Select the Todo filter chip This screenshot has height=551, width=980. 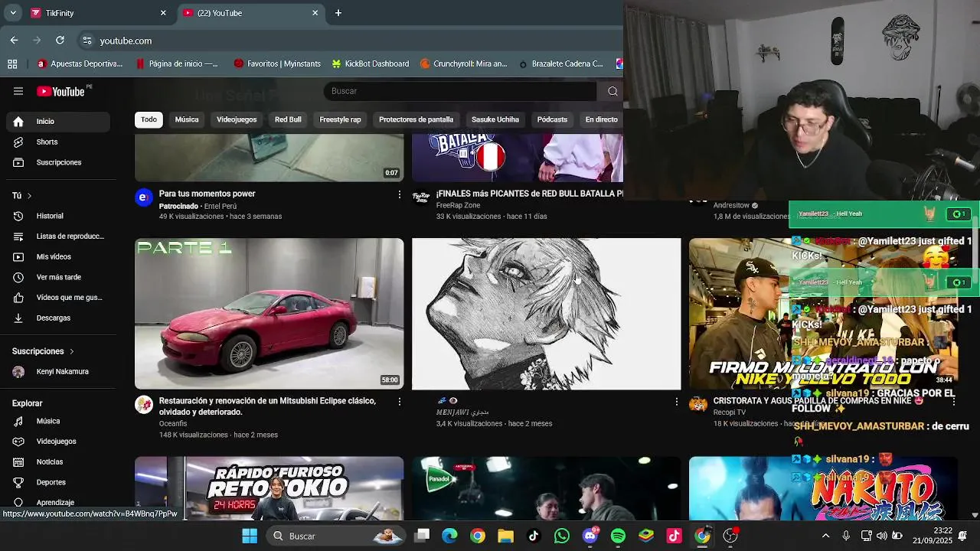pos(149,119)
